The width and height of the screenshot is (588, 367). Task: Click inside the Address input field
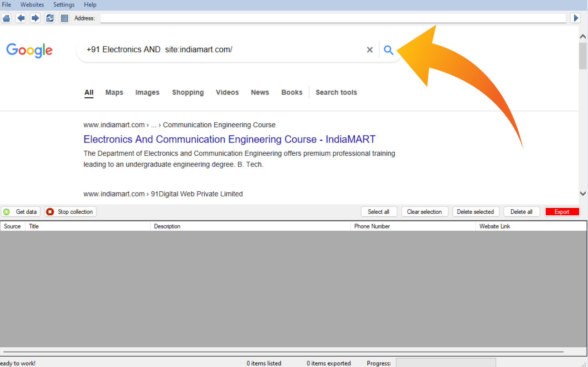pyautogui.click(x=332, y=18)
